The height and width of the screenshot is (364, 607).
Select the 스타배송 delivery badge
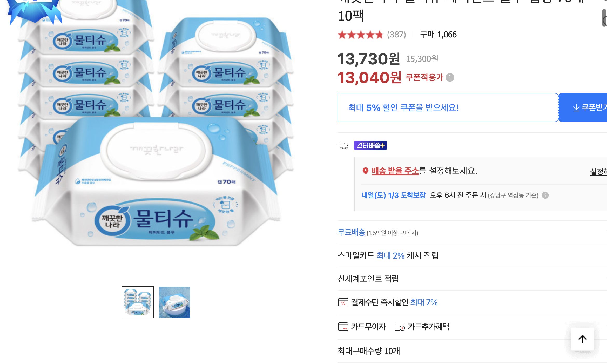point(371,145)
